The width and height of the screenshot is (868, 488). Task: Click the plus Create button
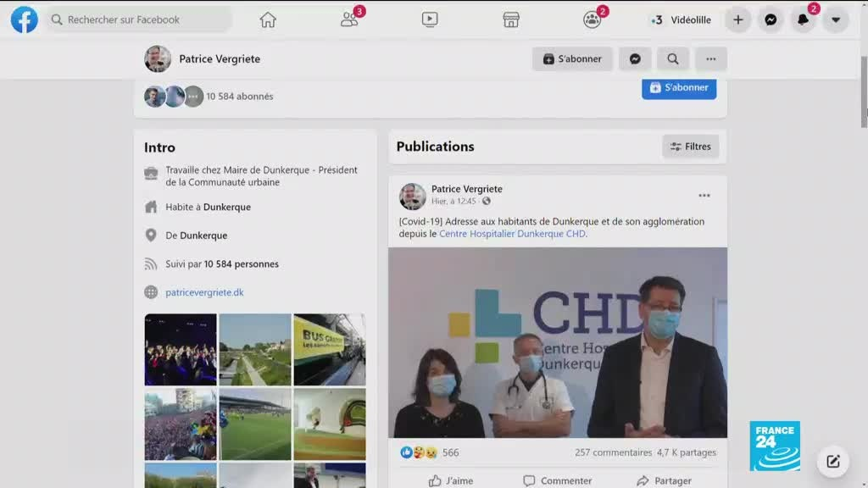738,19
